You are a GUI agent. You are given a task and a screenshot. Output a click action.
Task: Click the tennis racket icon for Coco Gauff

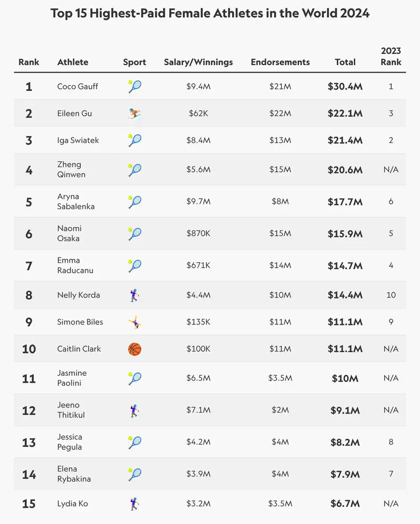pos(135,86)
